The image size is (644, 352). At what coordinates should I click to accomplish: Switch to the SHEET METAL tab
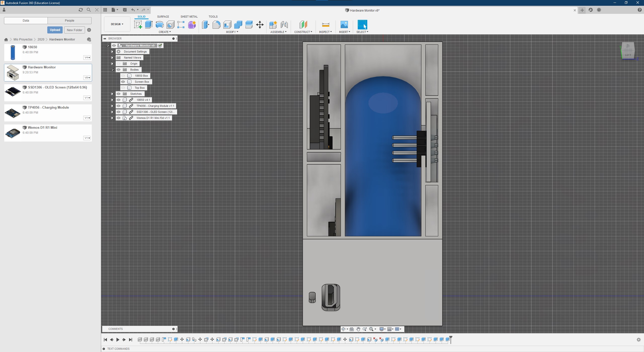189,17
